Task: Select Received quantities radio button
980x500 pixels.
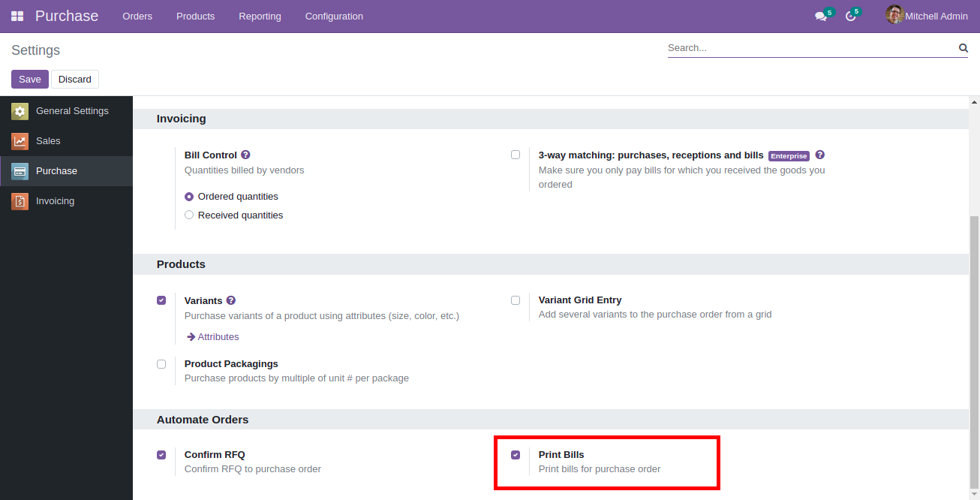Action: tap(189, 215)
